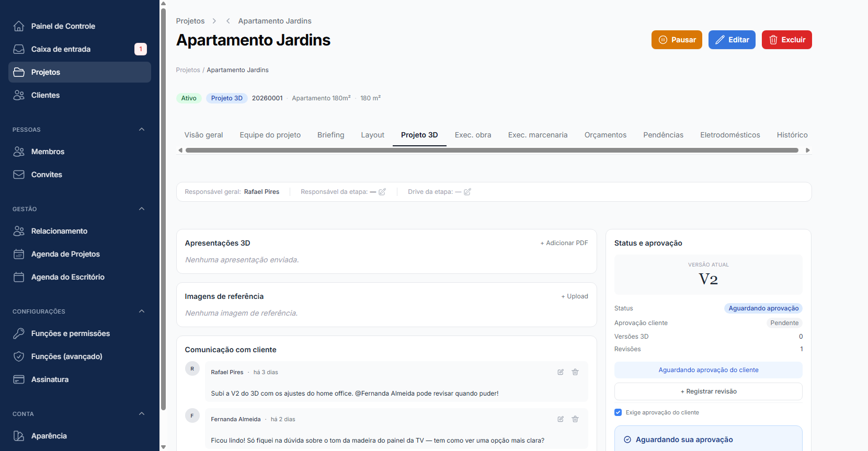The image size is (868, 451).
Task: Click the back arrow beside Apartamento Jardins breadcrumb
Action: click(228, 21)
